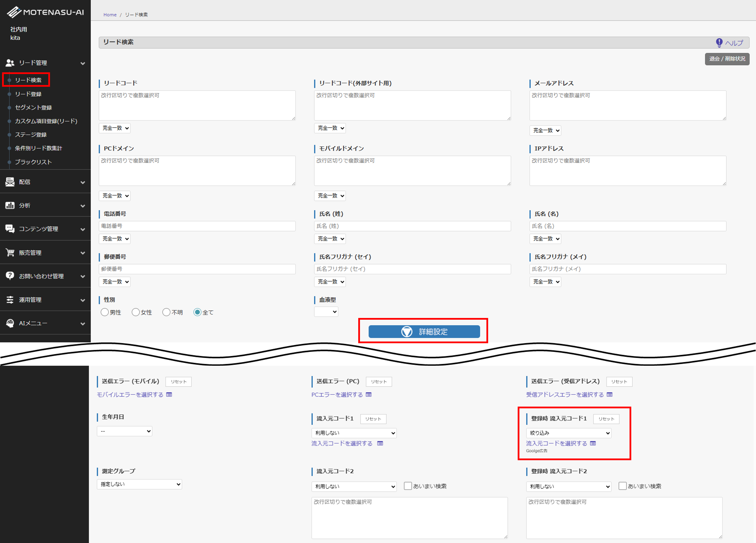Viewport: 756px width, 543px height.
Task: Click the 詳細設定 button
Action: coord(424,331)
